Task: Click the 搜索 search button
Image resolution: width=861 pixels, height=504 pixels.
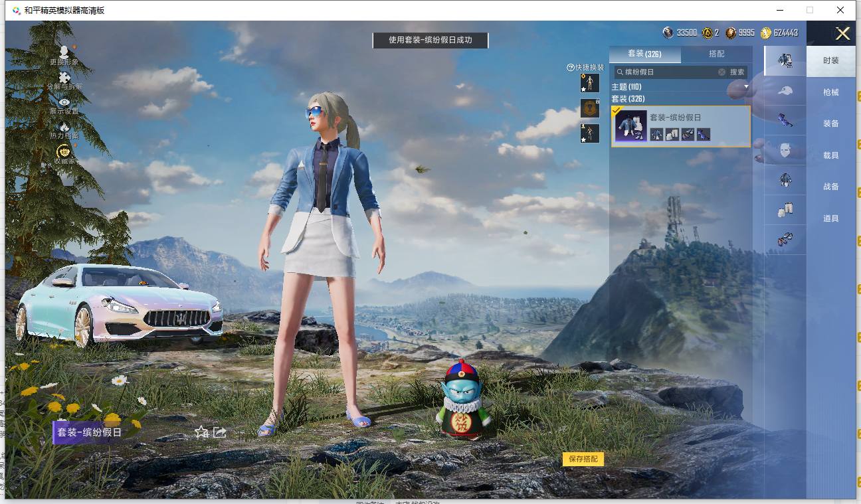Action: (x=737, y=72)
